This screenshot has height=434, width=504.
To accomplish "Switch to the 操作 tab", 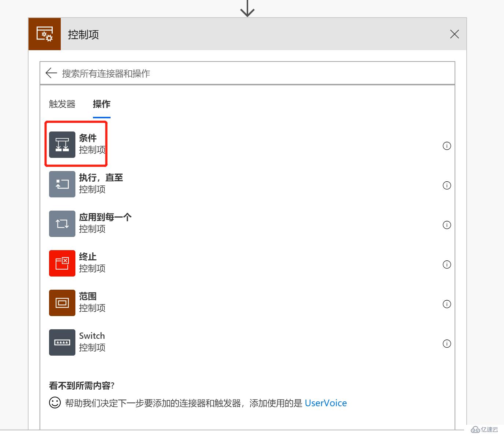I will pos(102,104).
